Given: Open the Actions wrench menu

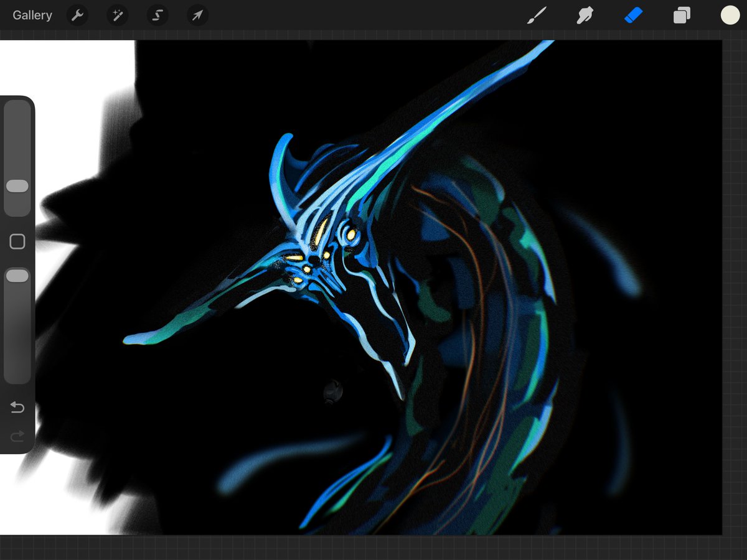Looking at the screenshot, I should tap(77, 16).
